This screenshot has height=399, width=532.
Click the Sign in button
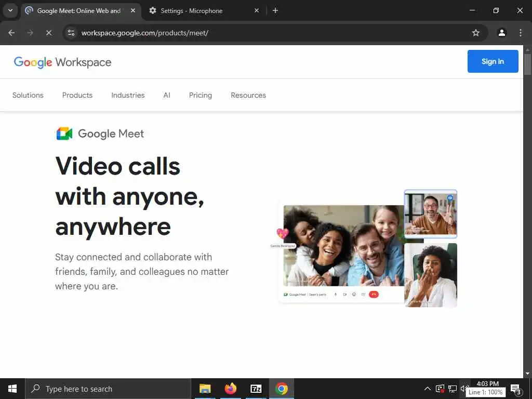coord(493,61)
